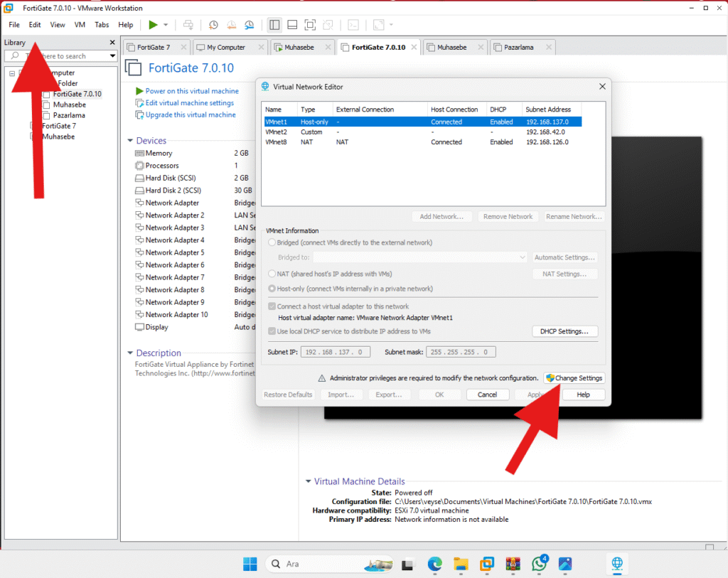The image size is (728, 578).
Task: Select the NAT radio button
Action: [272, 274]
